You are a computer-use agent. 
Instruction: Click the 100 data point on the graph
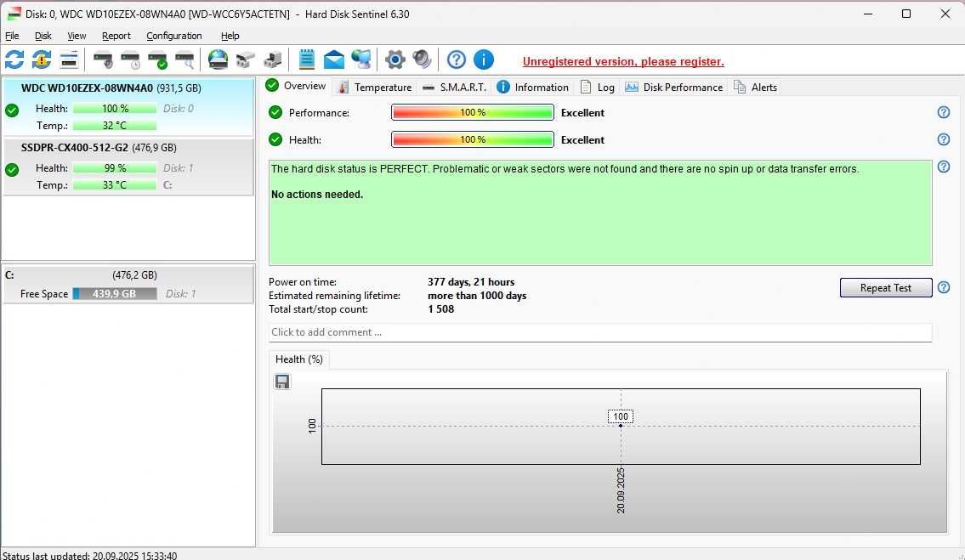point(621,425)
